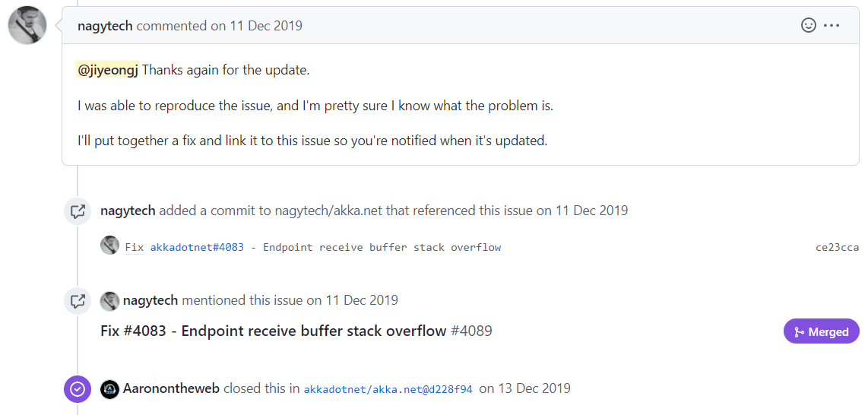Click nagytech's large profile avatar
Image resolution: width=868 pixels, height=415 pixels.
pos(27,25)
